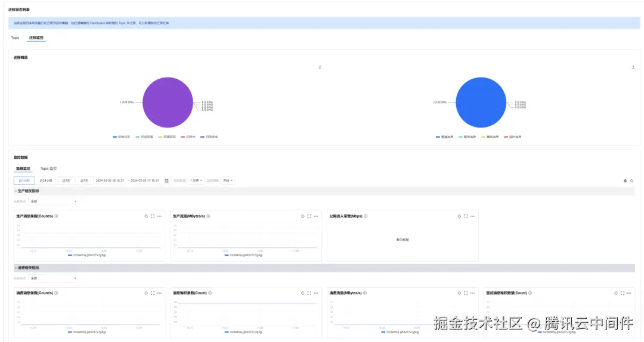Viewport: 644px width, 342px height.
Task: Download the blue pie chart data
Action: pos(633,67)
